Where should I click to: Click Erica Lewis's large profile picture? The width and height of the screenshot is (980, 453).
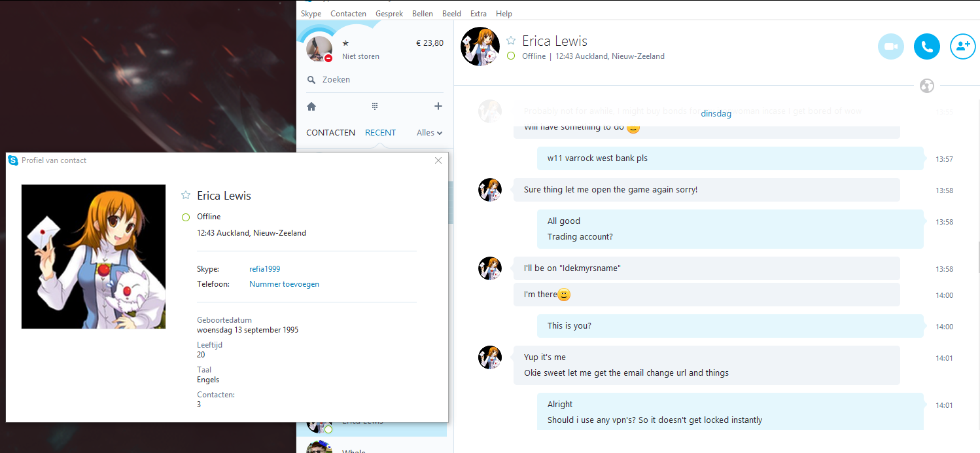94,257
